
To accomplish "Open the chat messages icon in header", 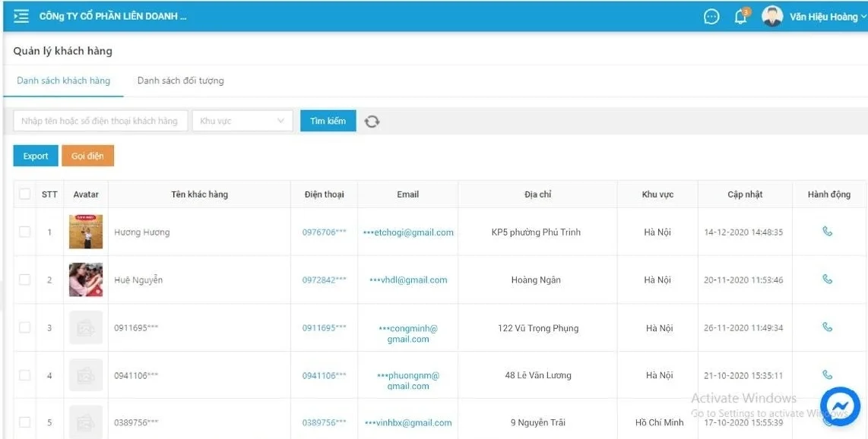I will pos(711,17).
